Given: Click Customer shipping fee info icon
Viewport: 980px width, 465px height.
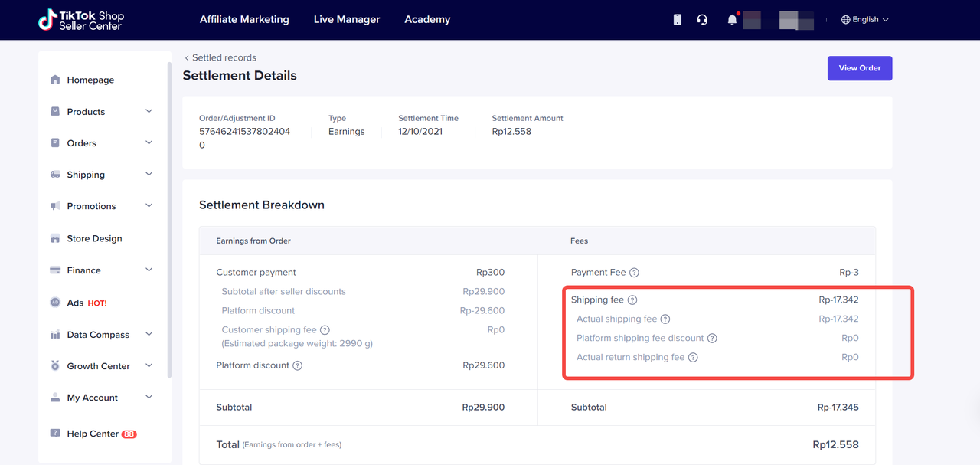Looking at the screenshot, I should [325, 330].
